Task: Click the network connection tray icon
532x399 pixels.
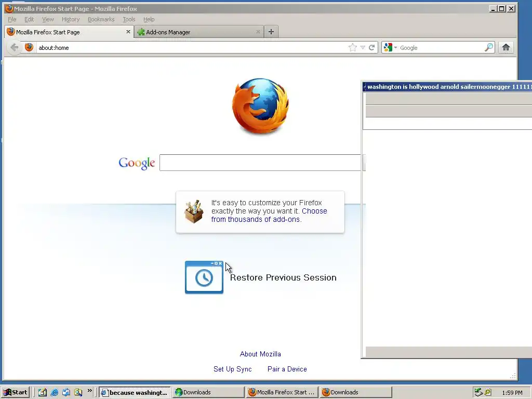Action: pyautogui.click(x=478, y=392)
